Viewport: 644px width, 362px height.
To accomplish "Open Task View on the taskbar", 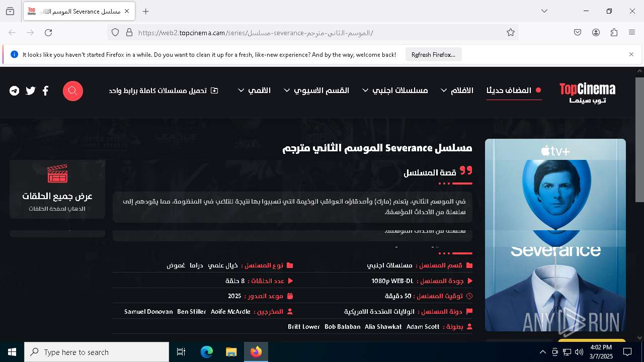I will [x=181, y=352].
